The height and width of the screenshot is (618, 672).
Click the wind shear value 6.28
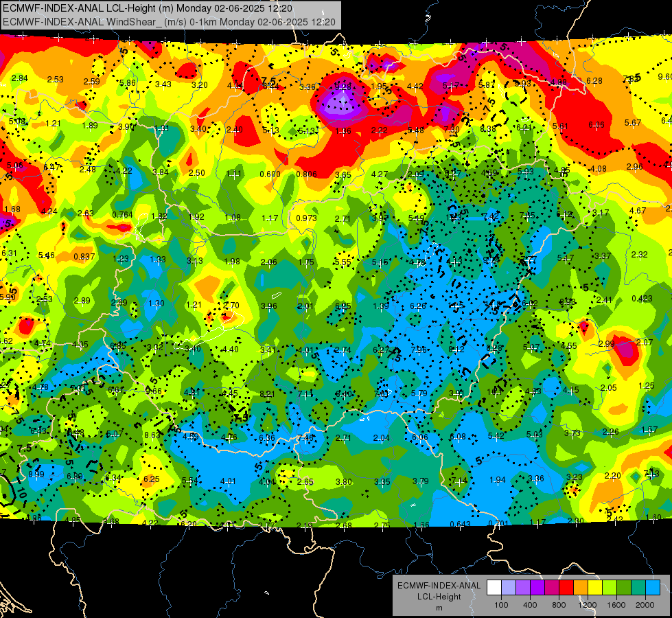click(594, 80)
